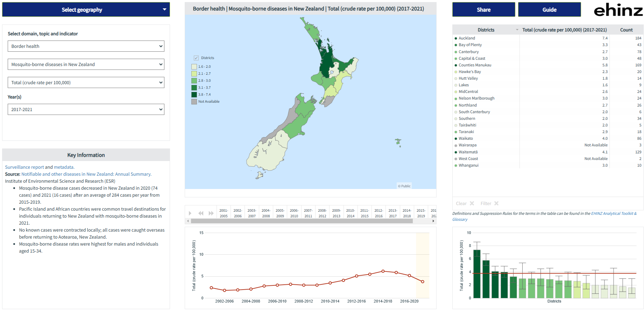Image resolution: width=644 pixels, height=313 pixels.
Task: Open the Surveillance report link
Action: (x=24, y=167)
